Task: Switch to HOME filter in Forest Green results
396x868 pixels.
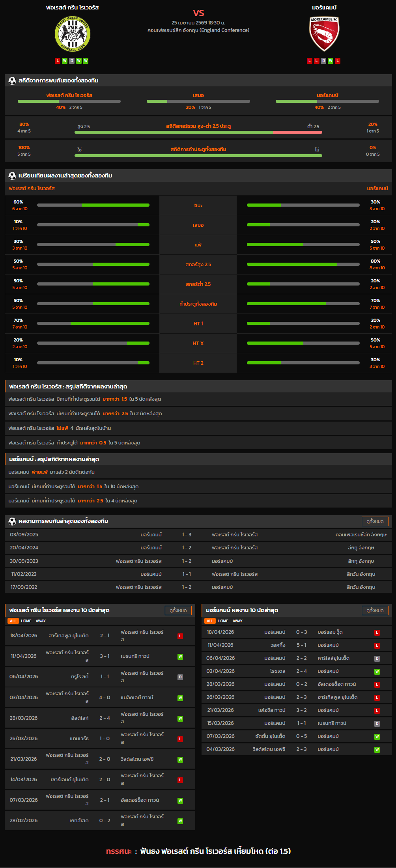Action: [x=26, y=621]
